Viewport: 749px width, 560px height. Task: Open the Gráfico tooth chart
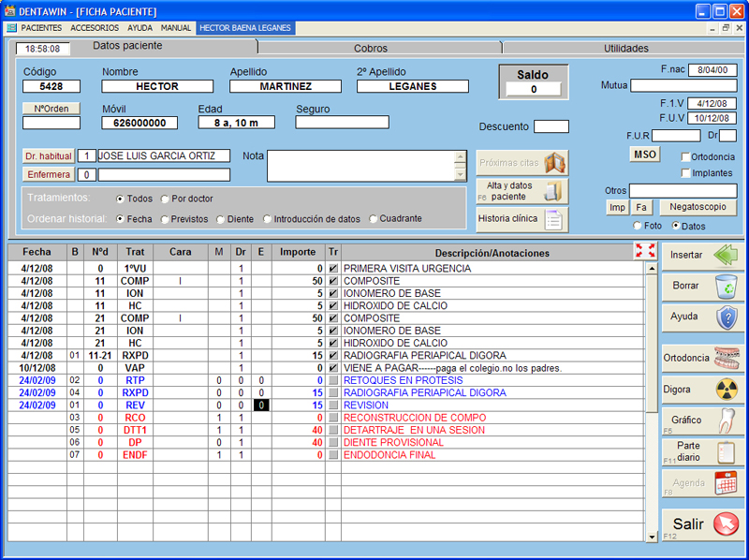coord(702,420)
